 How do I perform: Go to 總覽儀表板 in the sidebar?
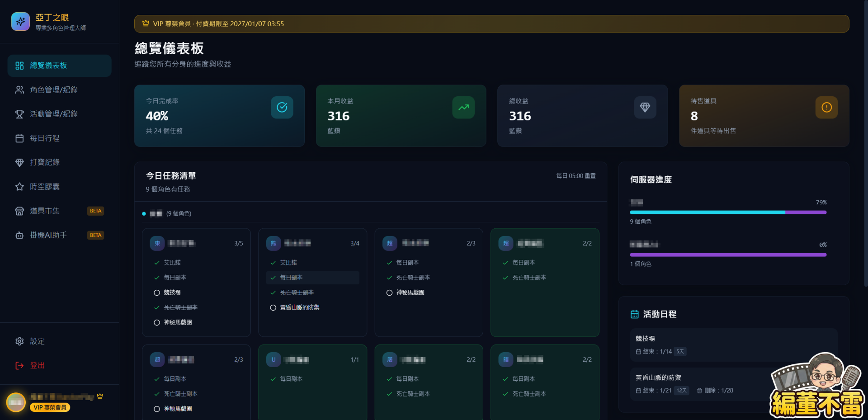pyautogui.click(x=60, y=66)
